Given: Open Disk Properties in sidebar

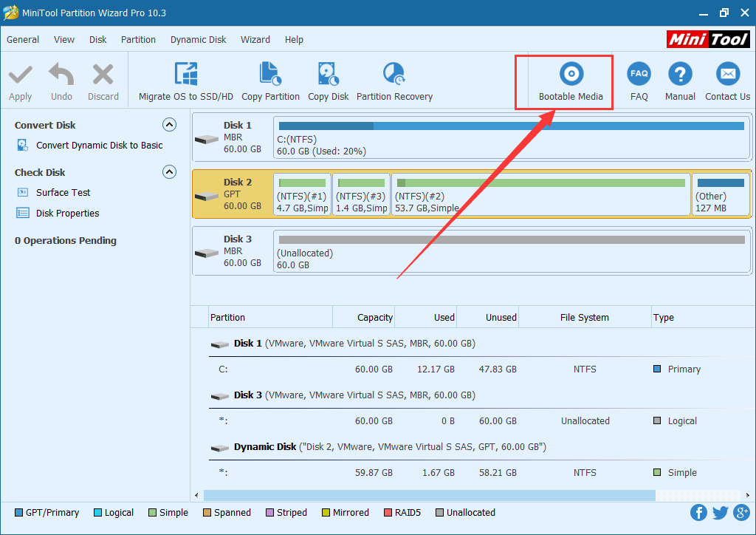Looking at the screenshot, I should click(67, 214).
